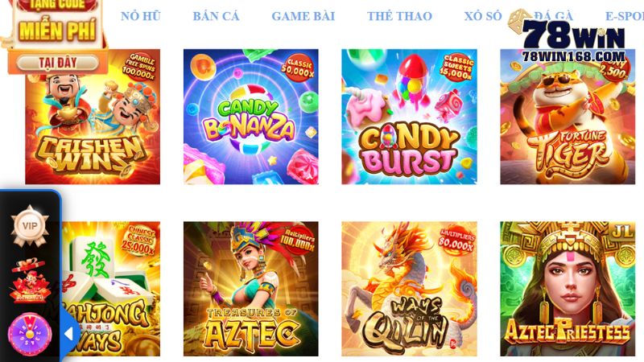The height and width of the screenshot is (362, 644).
Task: Open the Fortune Tiger game
Action: (x=568, y=117)
